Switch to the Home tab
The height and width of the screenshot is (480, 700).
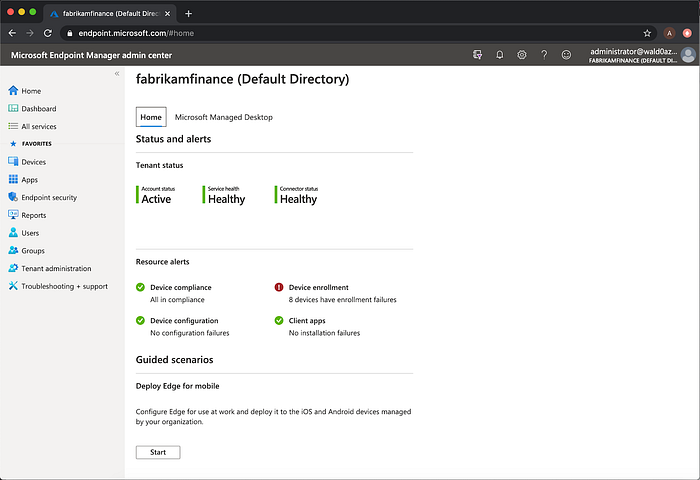(x=151, y=117)
